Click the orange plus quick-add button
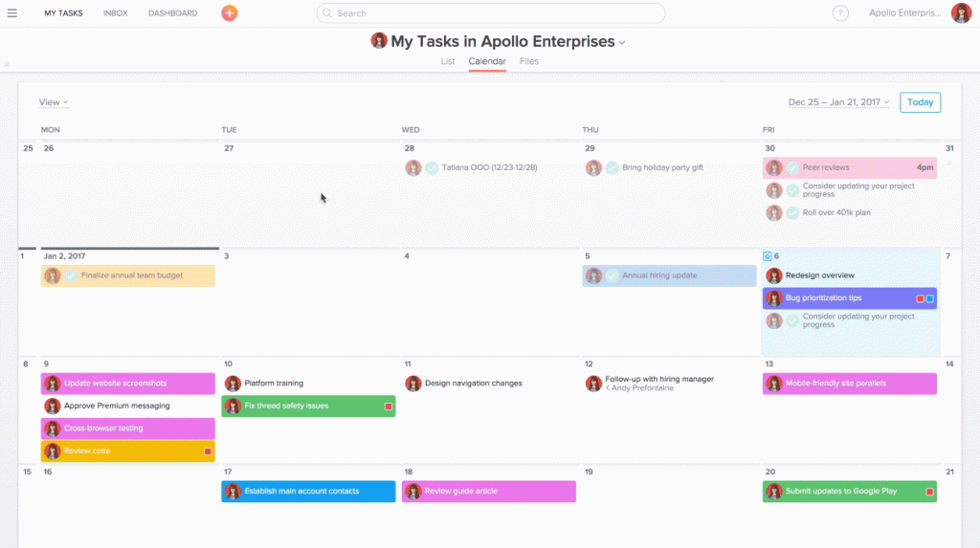The width and height of the screenshot is (980, 548). coord(230,13)
